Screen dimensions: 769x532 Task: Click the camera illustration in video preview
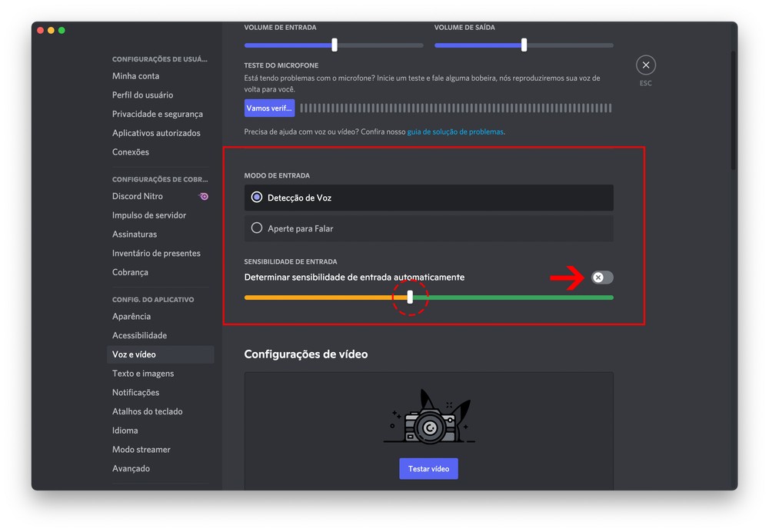click(x=429, y=421)
